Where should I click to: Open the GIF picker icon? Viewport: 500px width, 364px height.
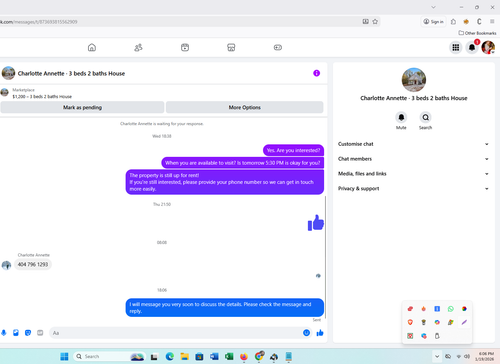[40, 333]
